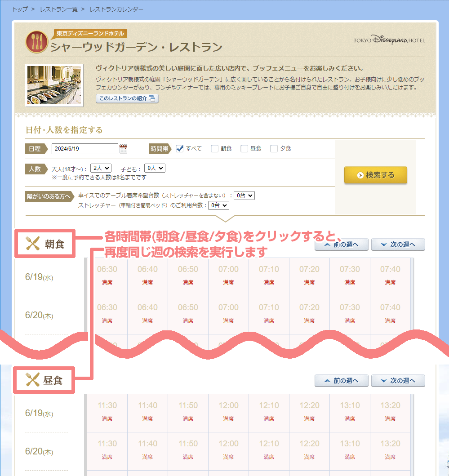The height and width of the screenshot is (476, 449).
Task: Click the restaurant buffet thumbnail photo
Action: click(x=54, y=85)
